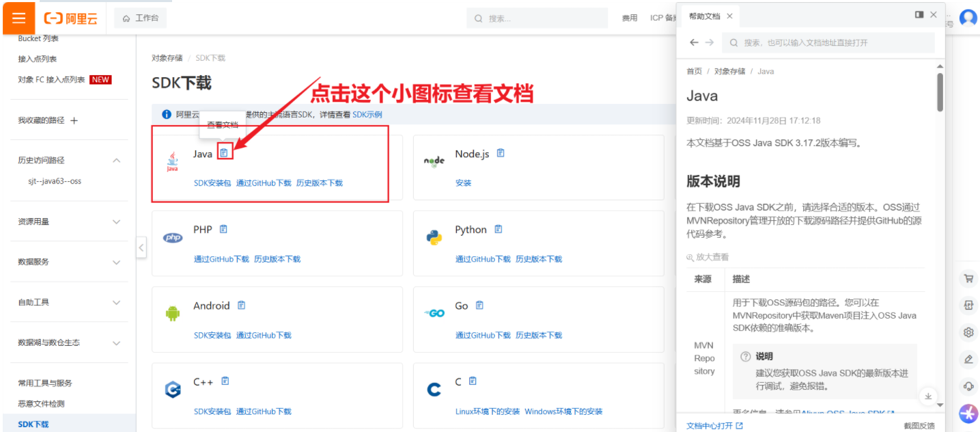The image size is (980, 432).
Task: Open the C++ documentation icon
Action: point(225,381)
